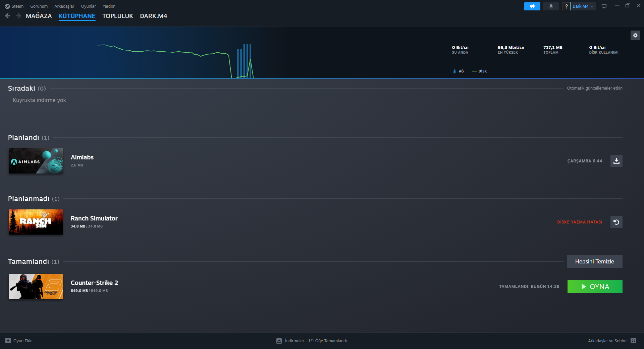644x349 pixels.
Task: Click the DİSK KULLANIMI stat label
Action: coord(604,53)
